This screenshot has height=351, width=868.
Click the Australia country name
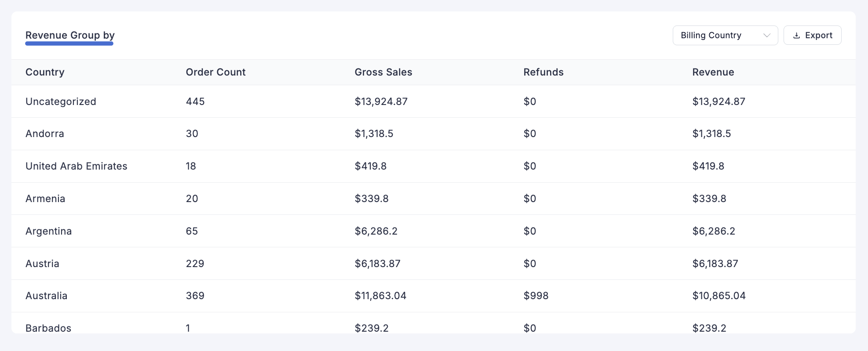pyautogui.click(x=46, y=296)
